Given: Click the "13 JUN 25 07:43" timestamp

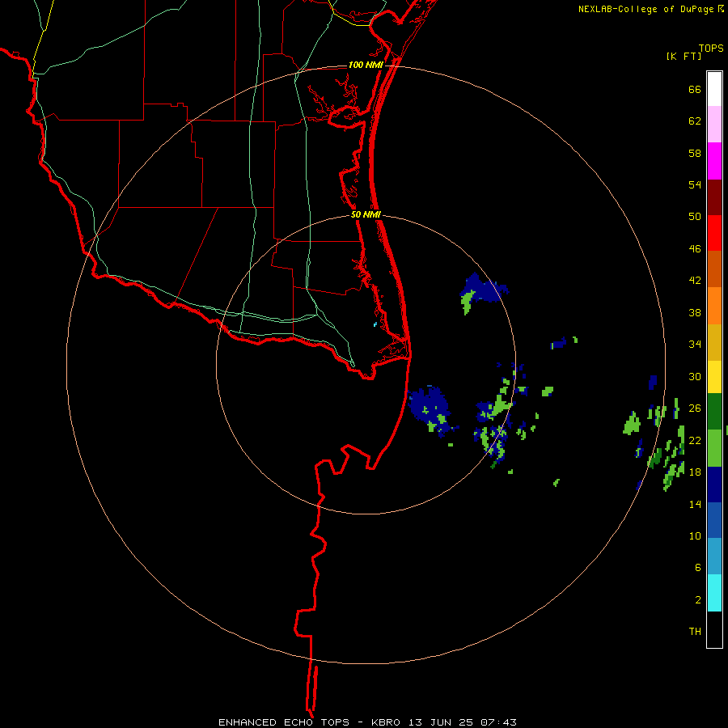Looking at the screenshot, I should (x=463, y=722).
